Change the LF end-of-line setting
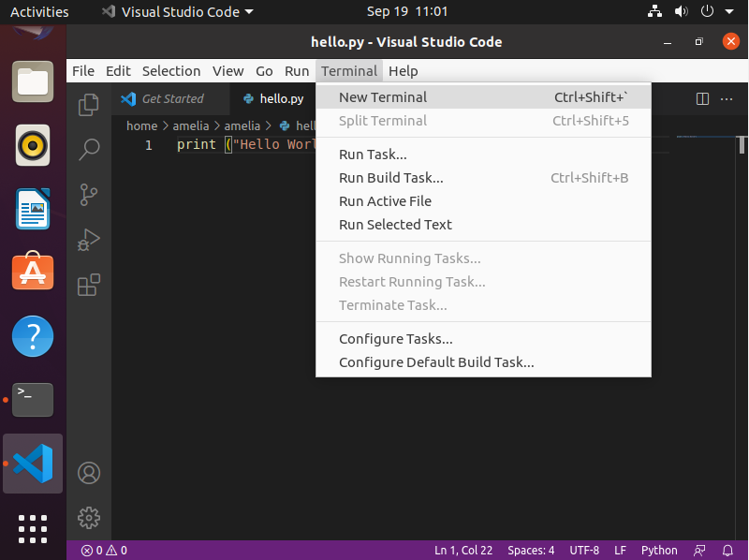 pos(620,551)
